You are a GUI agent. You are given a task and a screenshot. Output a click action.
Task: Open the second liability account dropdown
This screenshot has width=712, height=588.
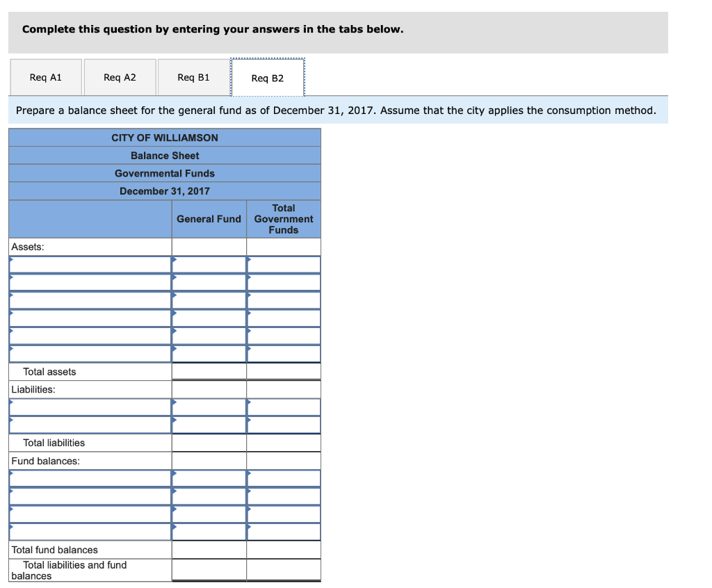pyautogui.click(x=89, y=425)
